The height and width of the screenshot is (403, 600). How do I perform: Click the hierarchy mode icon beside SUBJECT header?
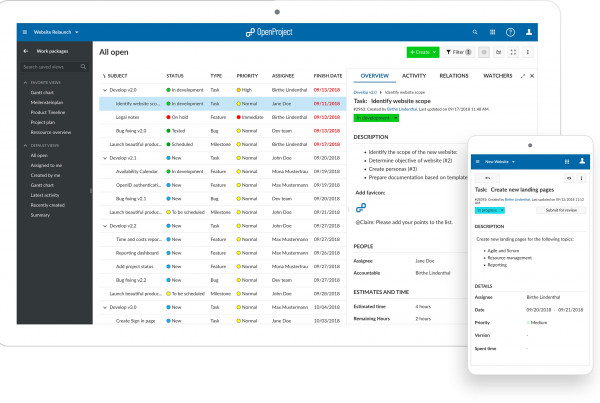click(104, 76)
